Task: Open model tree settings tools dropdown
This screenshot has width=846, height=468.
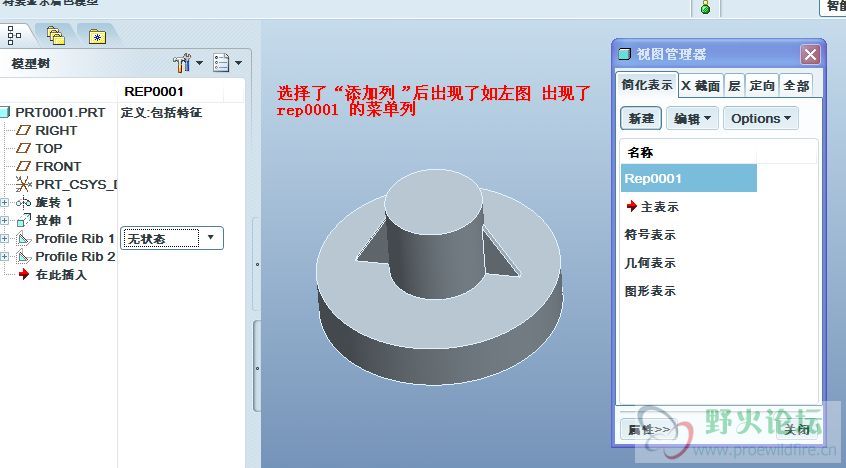Action: pyautogui.click(x=188, y=63)
